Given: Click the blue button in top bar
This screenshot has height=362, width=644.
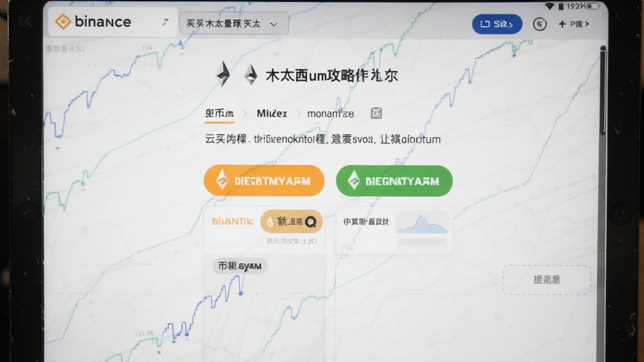Looking at the screenshot, I should tap(497, 25).
